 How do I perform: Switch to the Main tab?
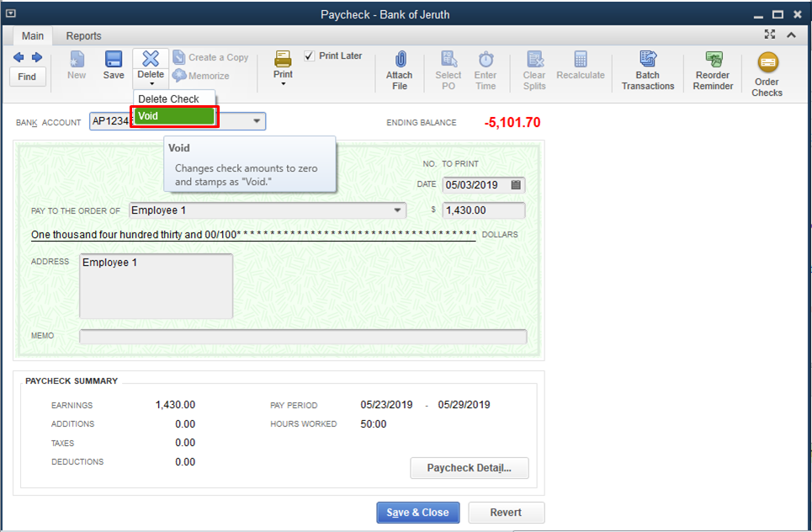point(33,35)
